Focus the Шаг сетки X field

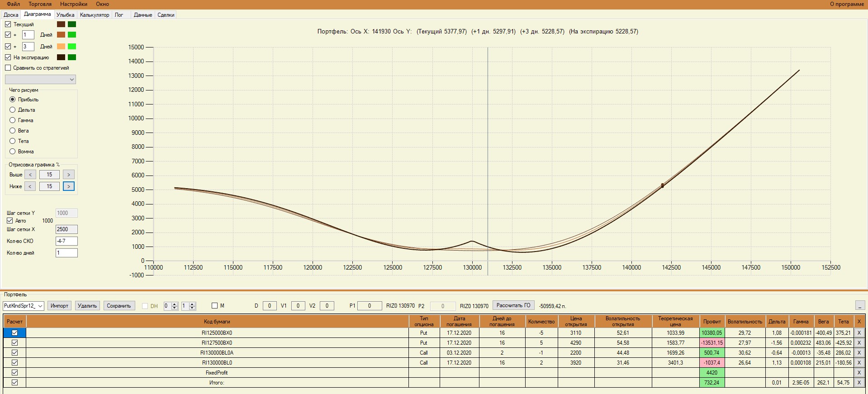[x=66, y=229]
